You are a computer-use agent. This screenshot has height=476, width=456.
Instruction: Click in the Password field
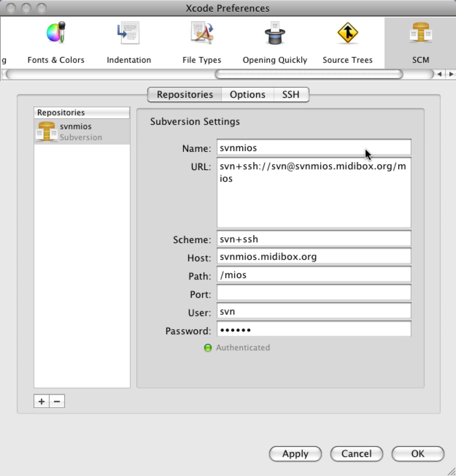pyautogui.click(x=314, y=329)
